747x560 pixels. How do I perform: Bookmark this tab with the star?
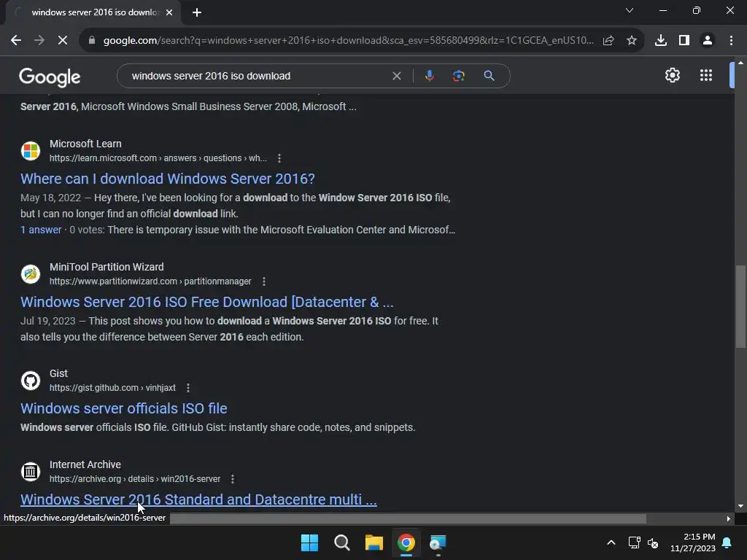click(x=632, y=41)
